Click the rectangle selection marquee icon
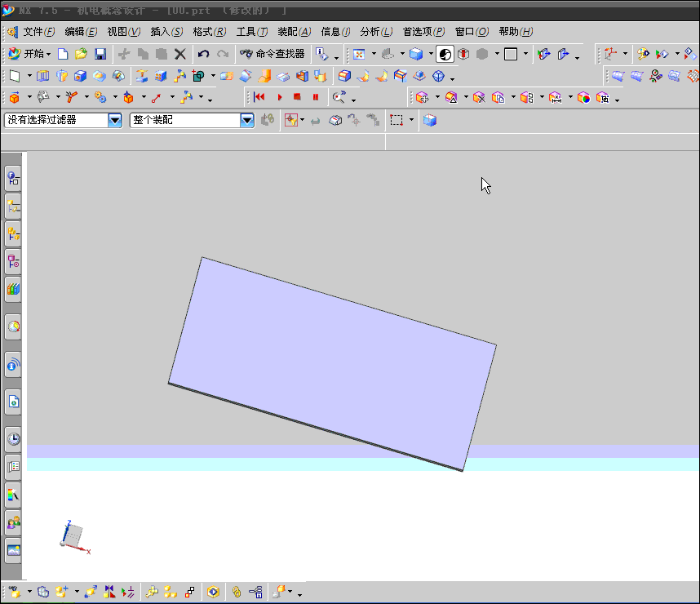Image resolution: width=700 pixels, height=604 pixels. point(397,120)
